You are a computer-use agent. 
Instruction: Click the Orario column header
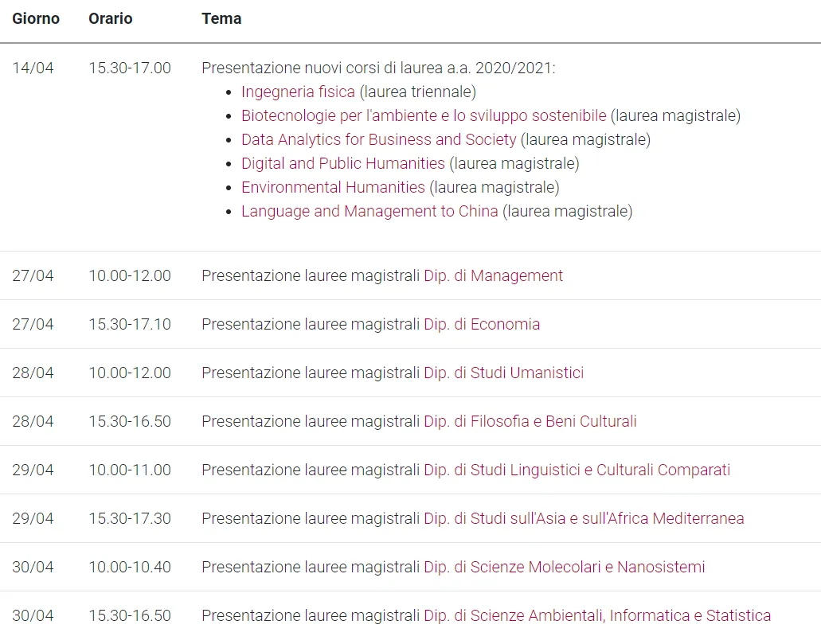(x=111, y=18)
